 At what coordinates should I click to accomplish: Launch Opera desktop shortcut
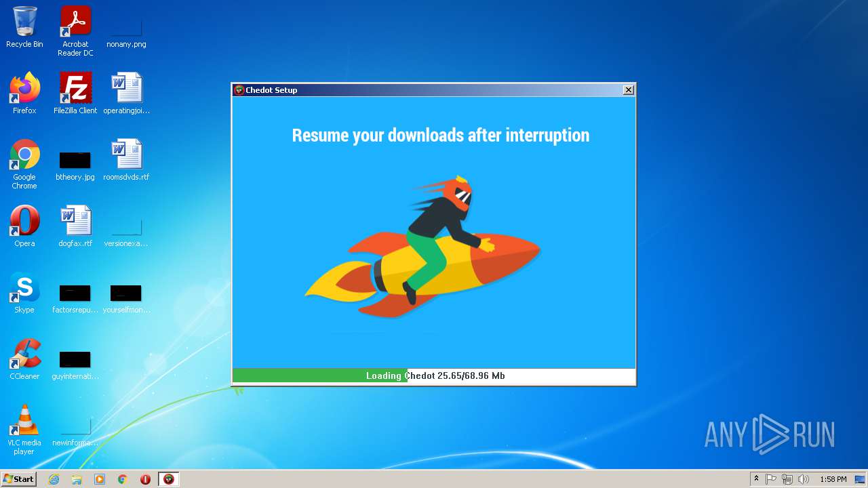24,226
